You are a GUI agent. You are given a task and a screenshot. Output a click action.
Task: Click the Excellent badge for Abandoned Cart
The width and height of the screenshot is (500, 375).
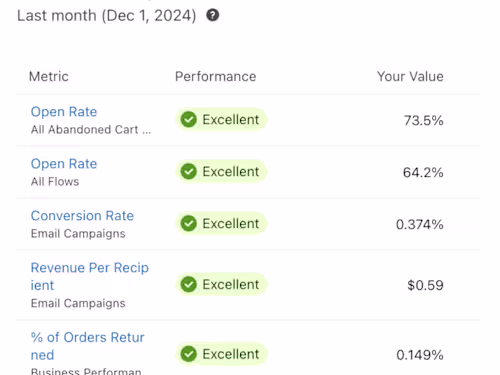(x=222, y=119)
